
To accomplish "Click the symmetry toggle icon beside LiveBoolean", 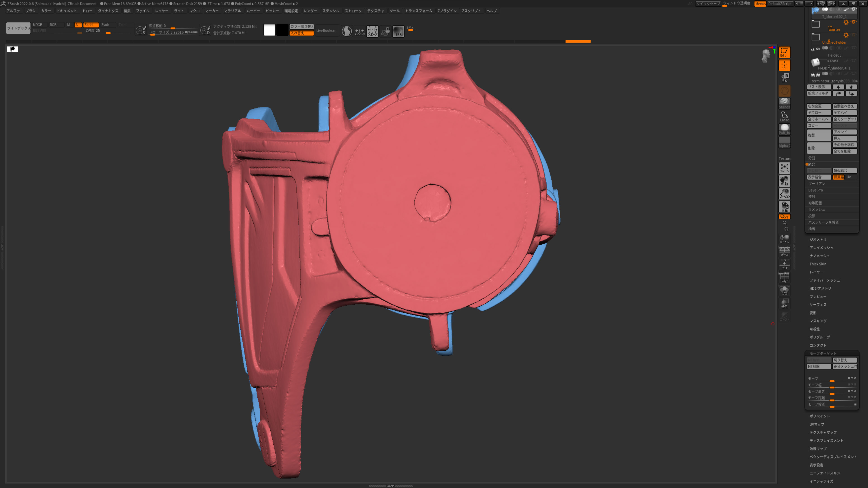I will [x=346, y=31].
